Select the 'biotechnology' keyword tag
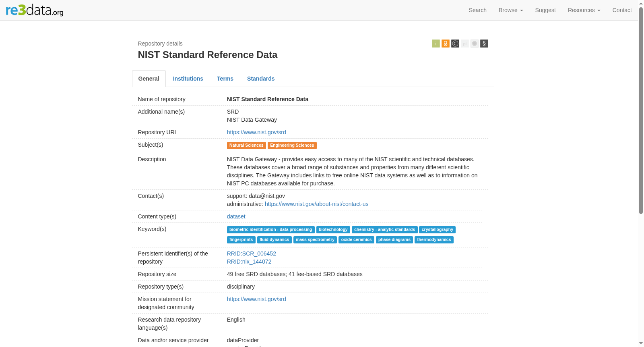Image resolution: width=644 pixels, height=347 pixels. [333, 230]
